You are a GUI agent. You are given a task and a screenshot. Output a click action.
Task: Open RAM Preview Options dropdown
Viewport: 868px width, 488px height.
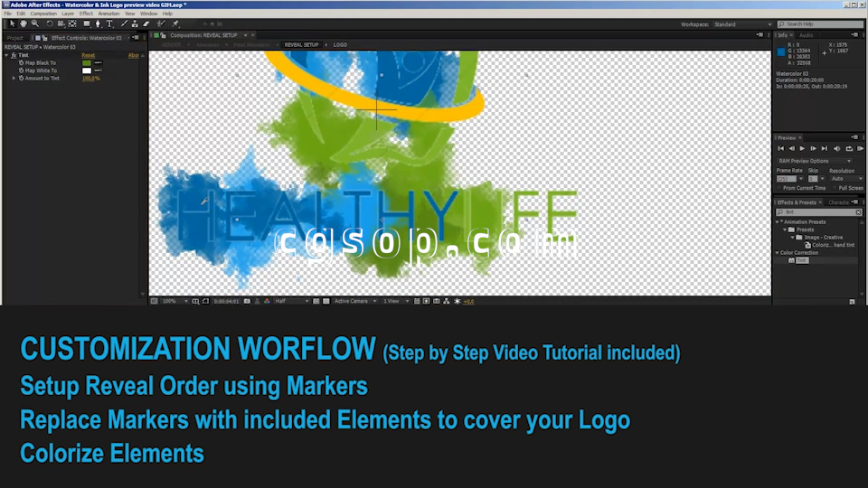815,161
